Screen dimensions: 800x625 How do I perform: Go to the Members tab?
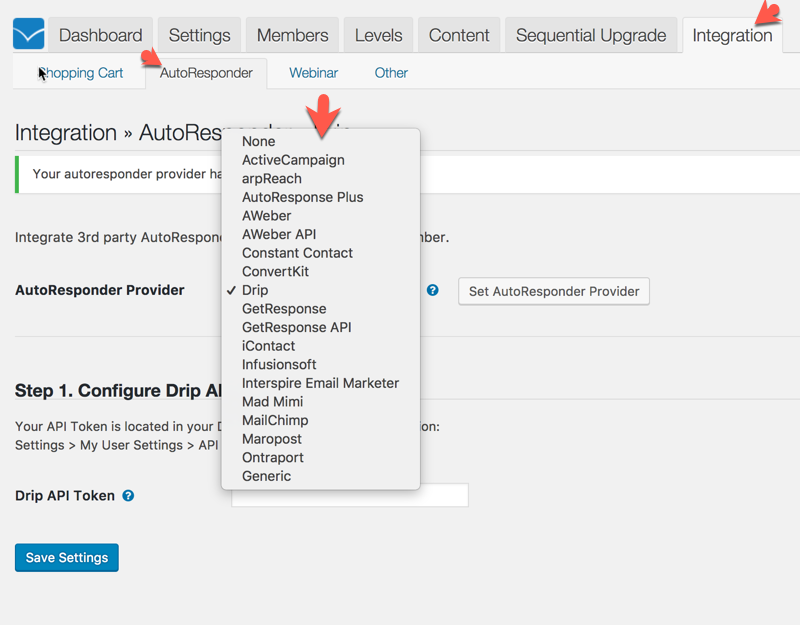pos(292,35)
